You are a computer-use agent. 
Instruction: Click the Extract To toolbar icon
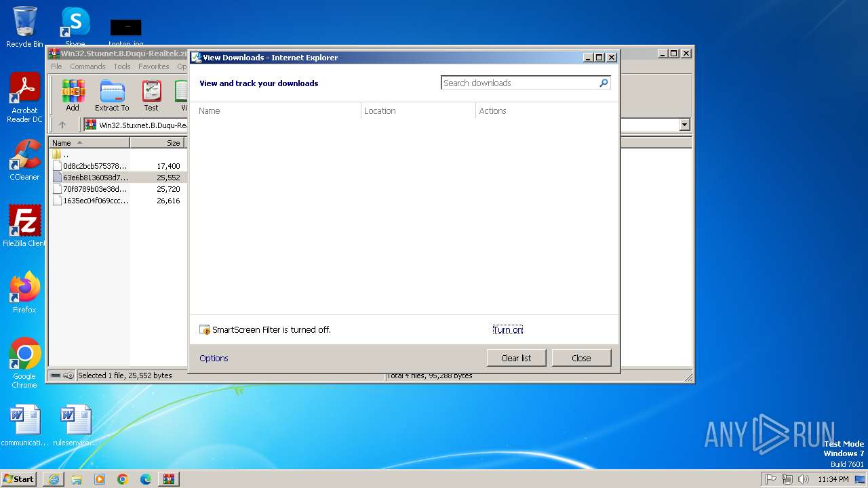click(x=112, y=96)
